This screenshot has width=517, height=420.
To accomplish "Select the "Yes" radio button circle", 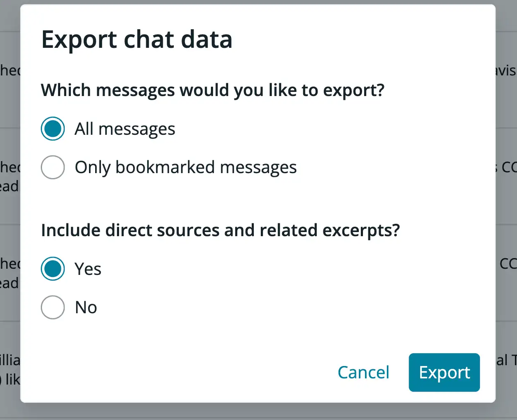I will click(53, 269).
